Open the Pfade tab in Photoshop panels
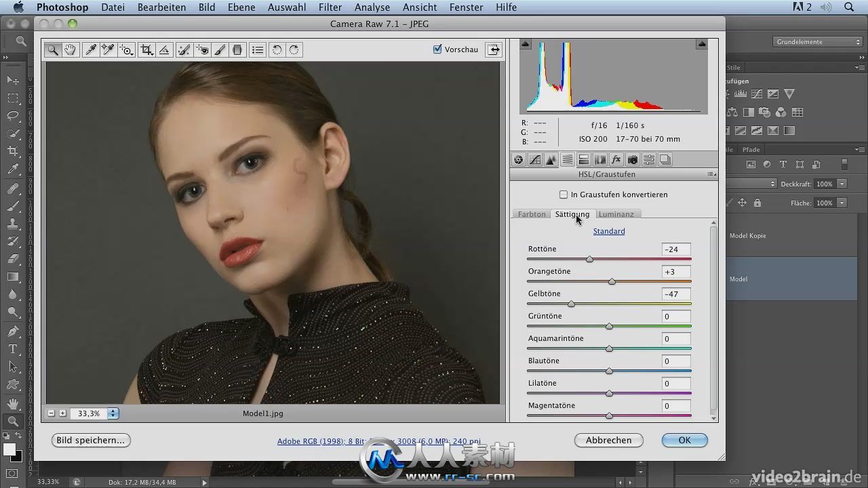Screen dimensions: 868x488 pos(751,149)
